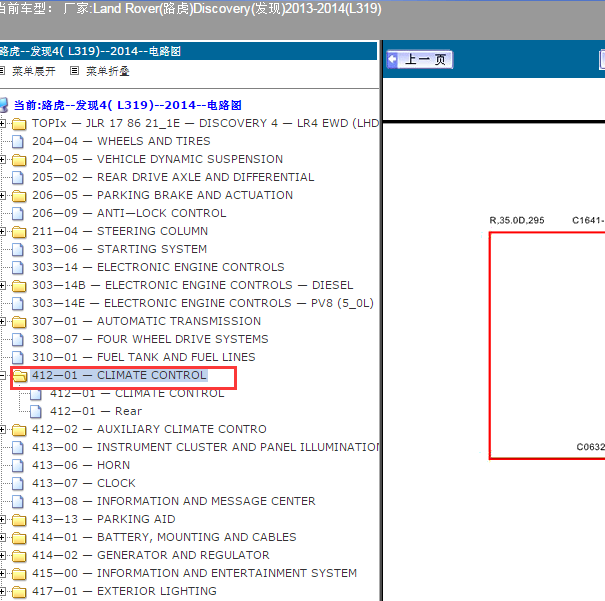
Task: Open 413-08 INFORMATION AND MESSAGE CENTER
Action: [174, 501]
